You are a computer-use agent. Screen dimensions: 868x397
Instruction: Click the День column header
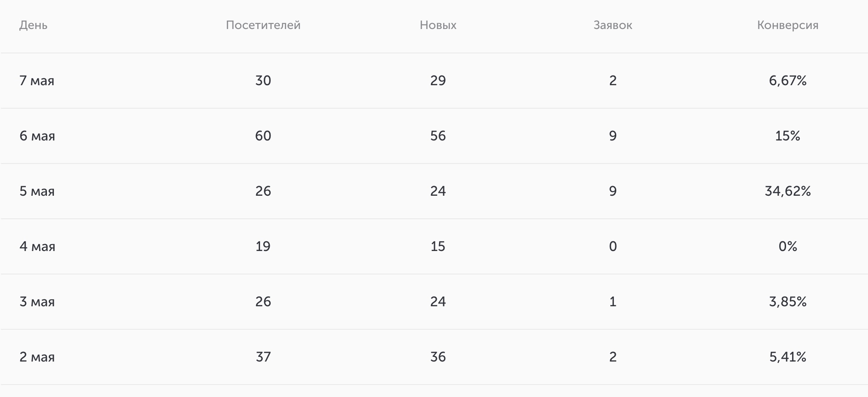click(x=33, y=25)
